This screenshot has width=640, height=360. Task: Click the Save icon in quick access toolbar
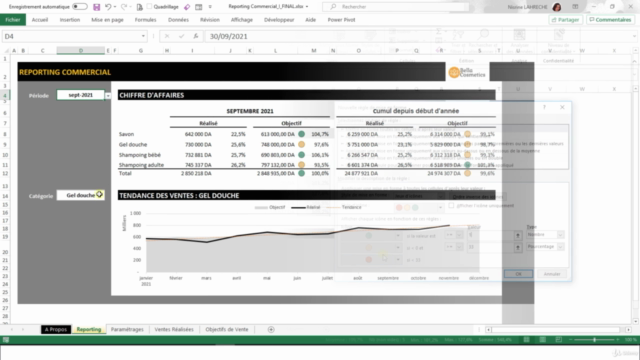[96, 7]
